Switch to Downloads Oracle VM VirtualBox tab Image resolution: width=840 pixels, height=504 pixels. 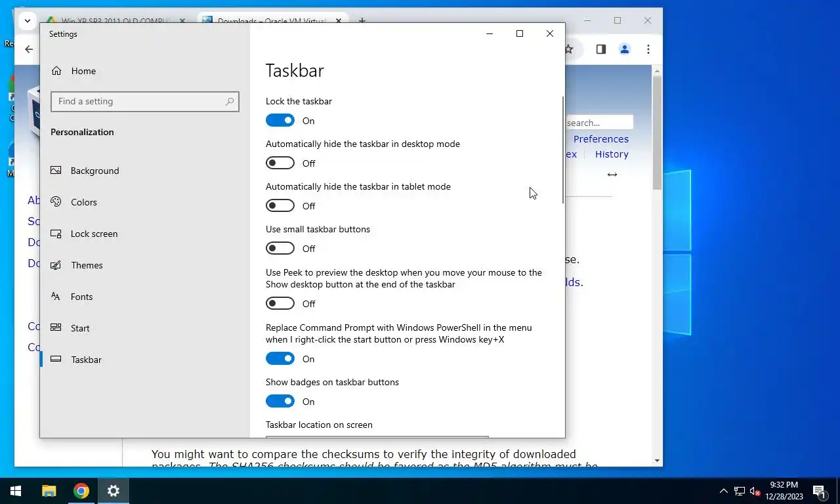click(272, 20)
